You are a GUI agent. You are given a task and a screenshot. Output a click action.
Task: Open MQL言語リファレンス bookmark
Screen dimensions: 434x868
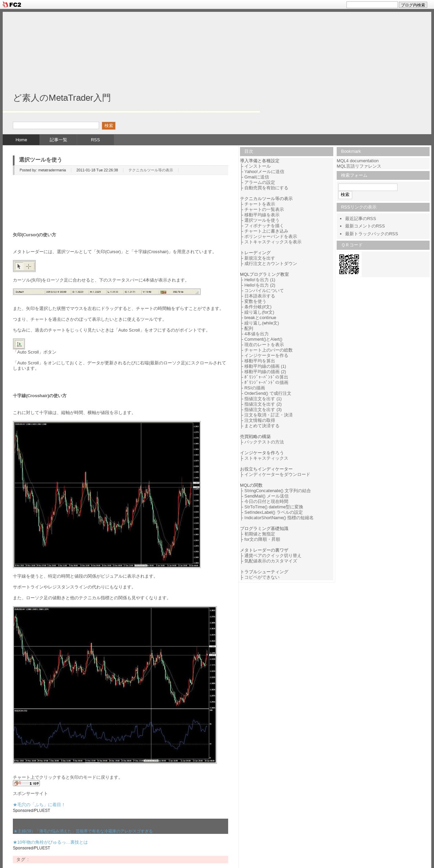[x=359, y=166]
